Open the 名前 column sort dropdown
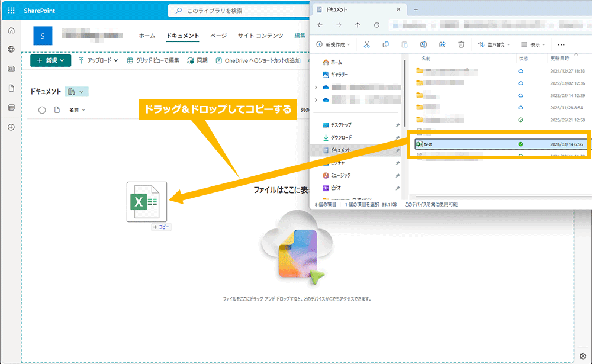Screen dimensions: 592x364 pos(77,110)
